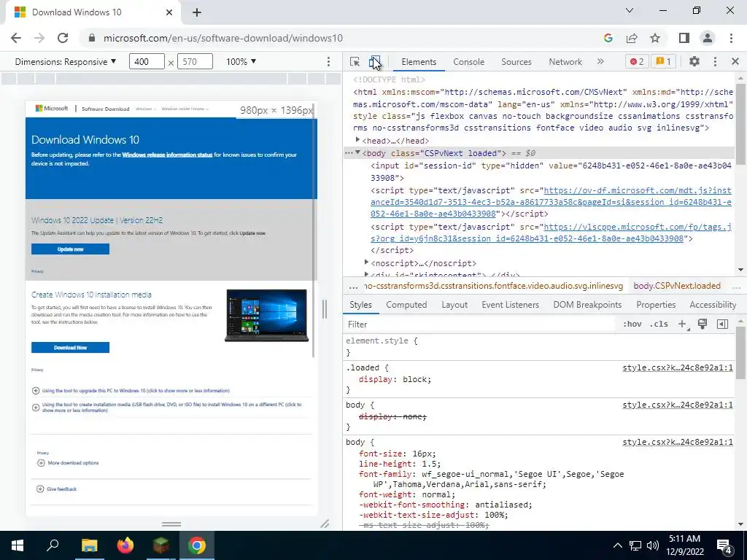Viewport: 747px width, 560px height.
Task: Expand Give feedback section
Action: pyautogui.click(x=57, y=489)
